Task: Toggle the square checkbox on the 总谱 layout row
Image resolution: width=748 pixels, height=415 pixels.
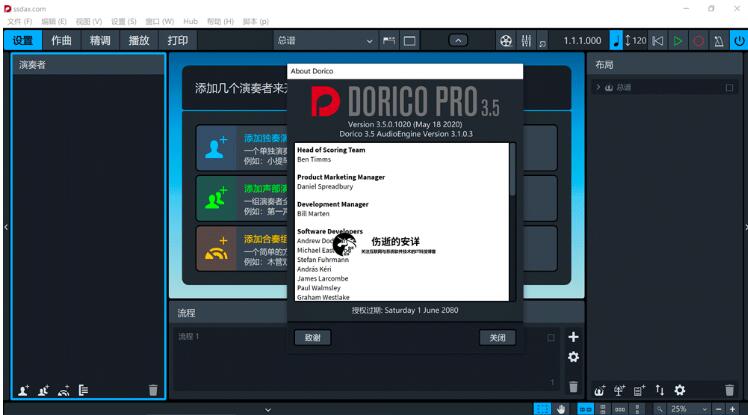Action: [x=729, y=88]
